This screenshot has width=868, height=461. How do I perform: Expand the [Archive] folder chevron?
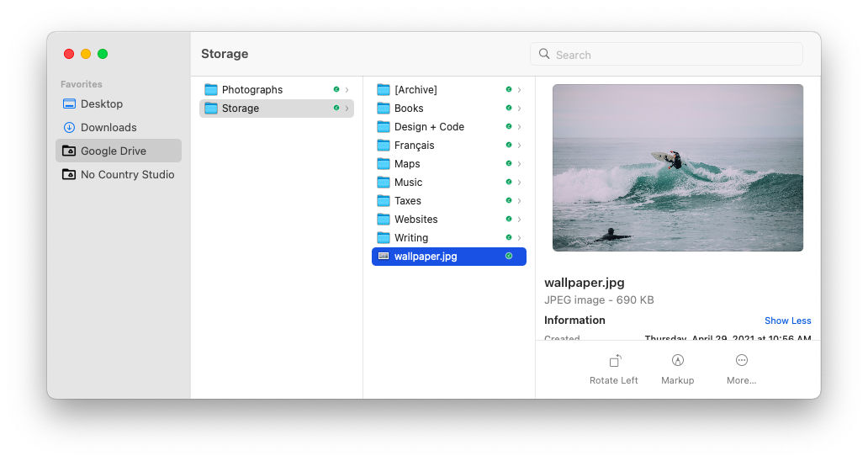[519, 90]
